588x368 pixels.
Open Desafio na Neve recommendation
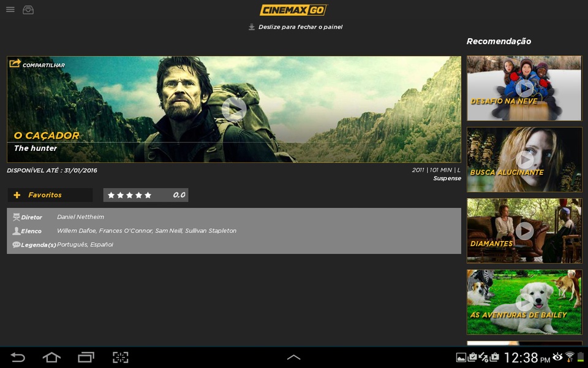pyautogui.click(x=524, y=88)
